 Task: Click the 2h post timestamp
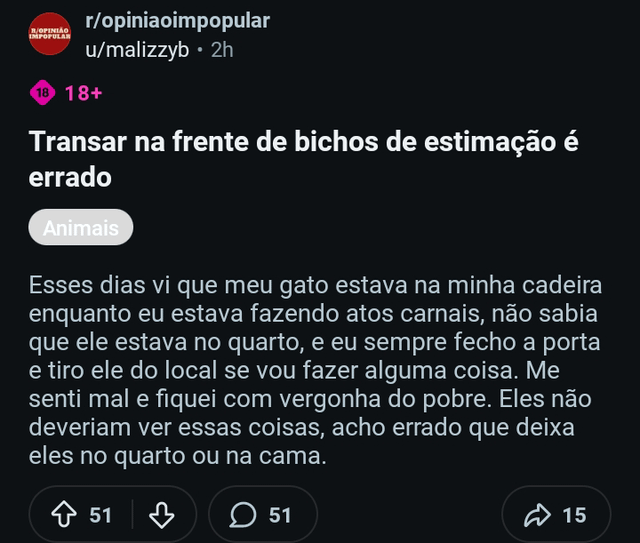tap(222, 51)
